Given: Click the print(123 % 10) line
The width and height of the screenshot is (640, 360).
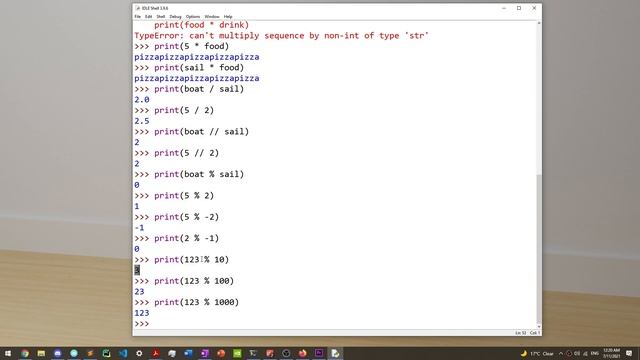Looking at the screenshot, I should [182, 260].
